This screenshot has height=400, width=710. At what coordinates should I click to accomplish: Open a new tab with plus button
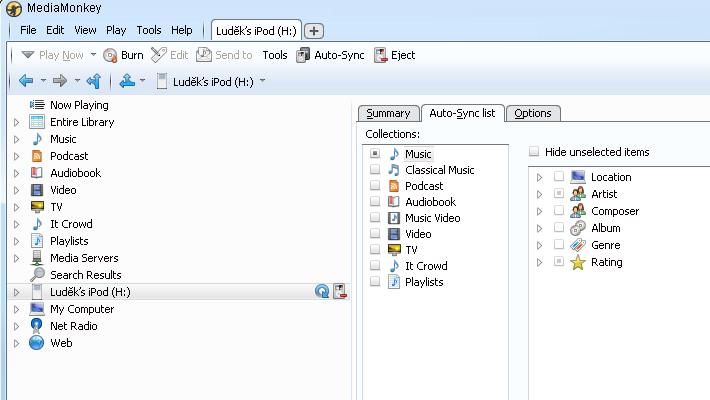pos(313,31)
